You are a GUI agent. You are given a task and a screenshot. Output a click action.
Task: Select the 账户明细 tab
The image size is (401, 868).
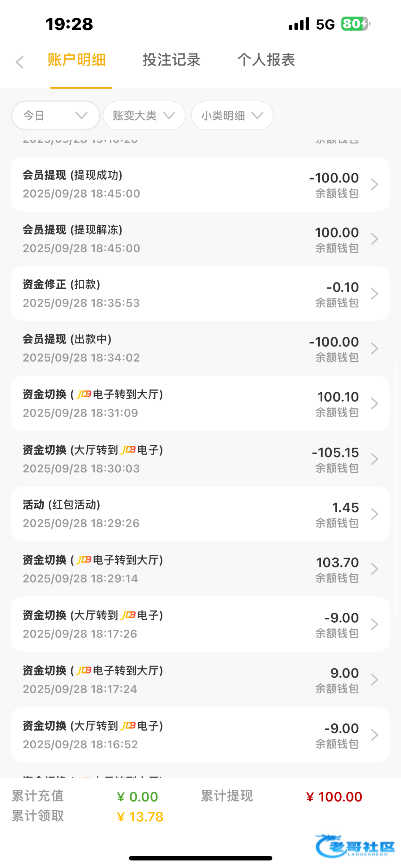tap(77, 60)
